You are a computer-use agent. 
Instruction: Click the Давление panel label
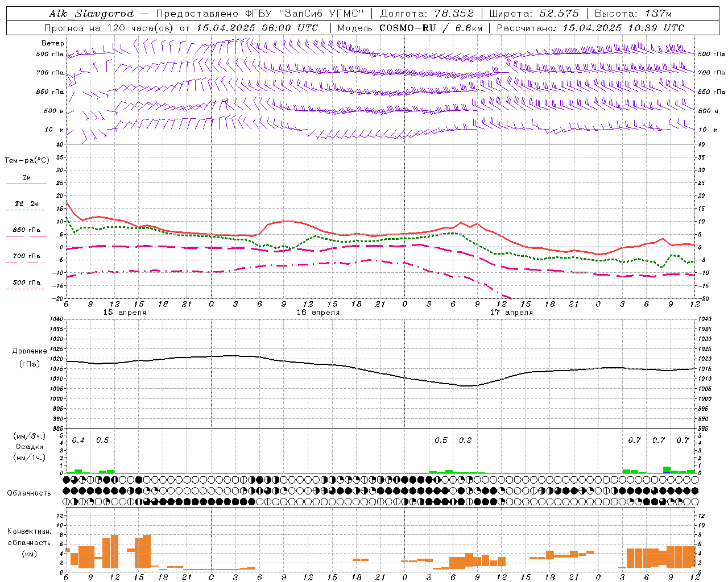(30, 351)
